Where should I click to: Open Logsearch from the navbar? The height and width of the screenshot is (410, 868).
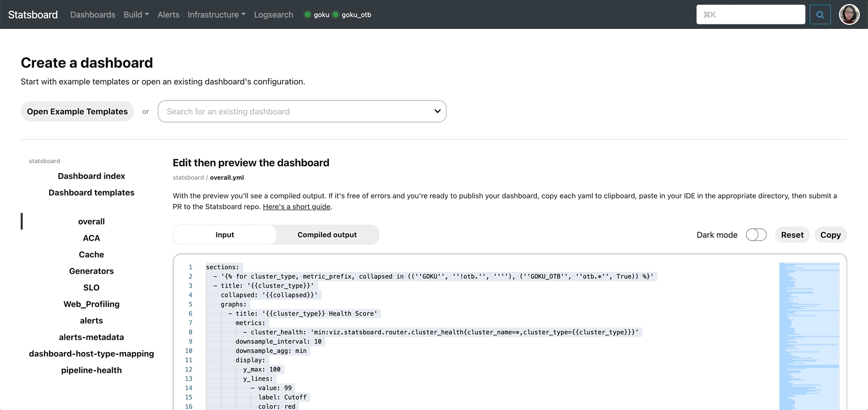pos(273,14)
